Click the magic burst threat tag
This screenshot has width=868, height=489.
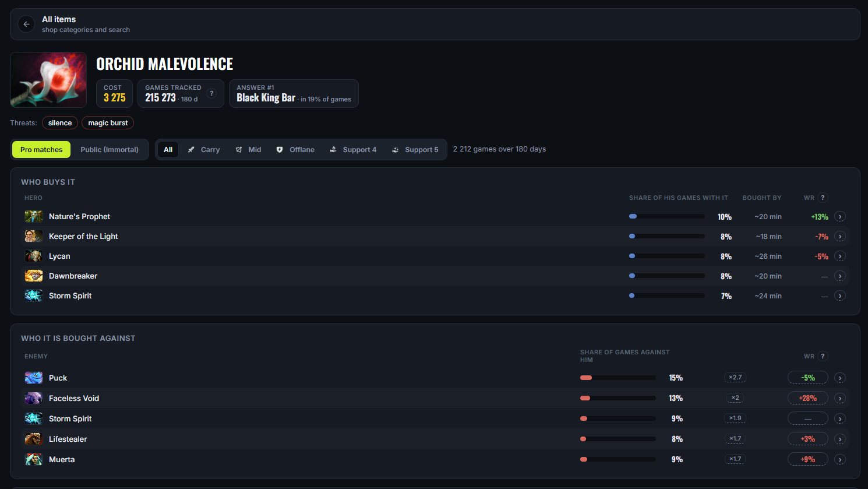click(108, 123)
